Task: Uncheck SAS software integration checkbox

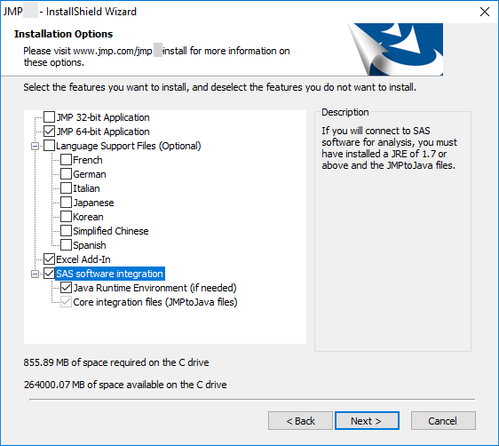Action: tap(49, 273)
